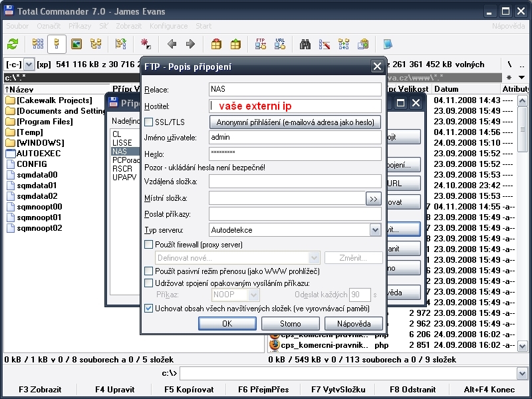Viewport: 532px width, 399px height.
Task: Open the Příkazy menu
Action: [80, 26]
